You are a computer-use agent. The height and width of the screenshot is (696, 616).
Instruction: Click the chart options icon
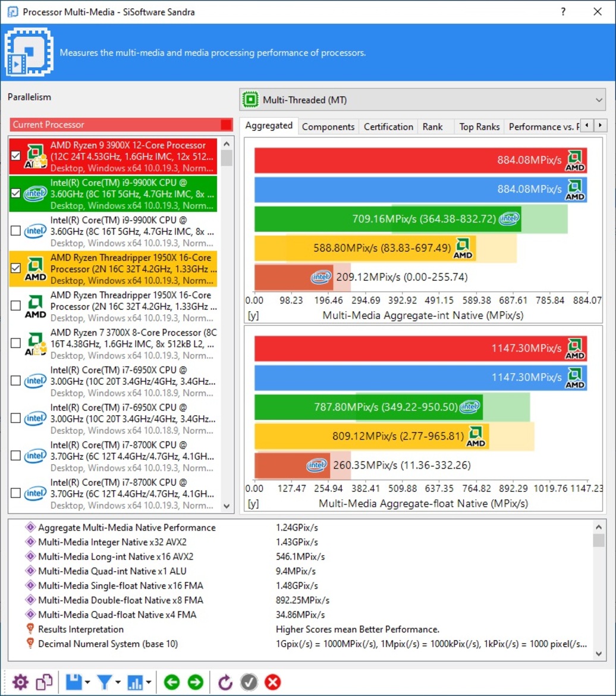coord(136,682)
